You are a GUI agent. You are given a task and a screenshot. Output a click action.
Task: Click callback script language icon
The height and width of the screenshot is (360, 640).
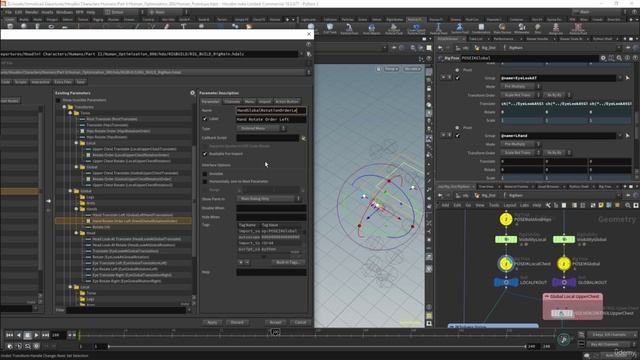303,138
